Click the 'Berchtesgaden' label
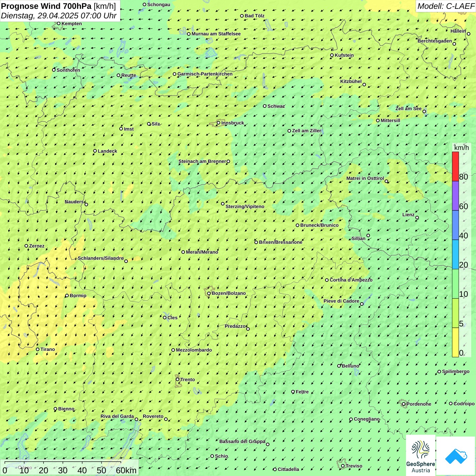476x476 pixels. point(435,41)
